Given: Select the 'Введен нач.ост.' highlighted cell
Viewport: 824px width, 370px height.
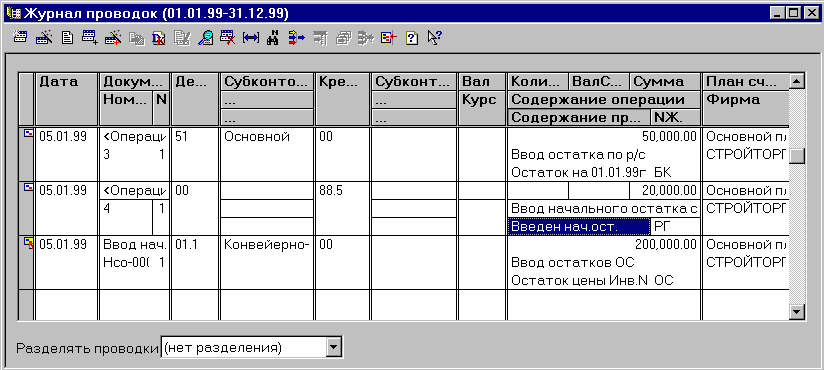Looking at the screenshot, I should tap(579, 227).
